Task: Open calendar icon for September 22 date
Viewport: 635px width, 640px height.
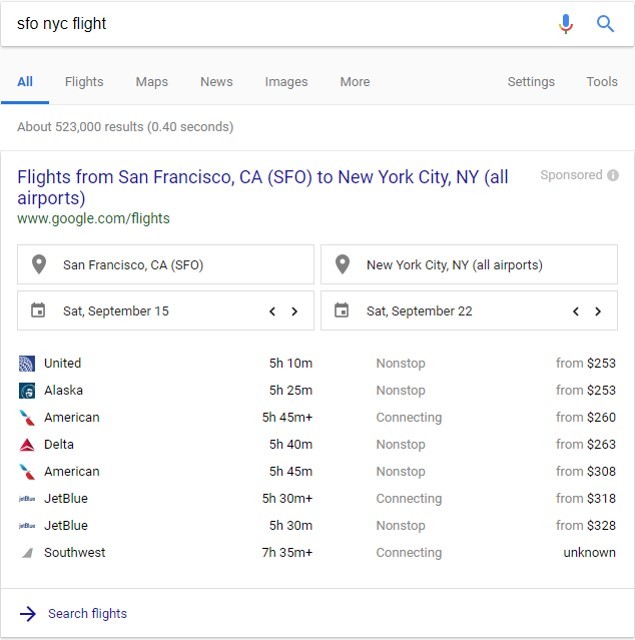Action: [x=342, y=310]
